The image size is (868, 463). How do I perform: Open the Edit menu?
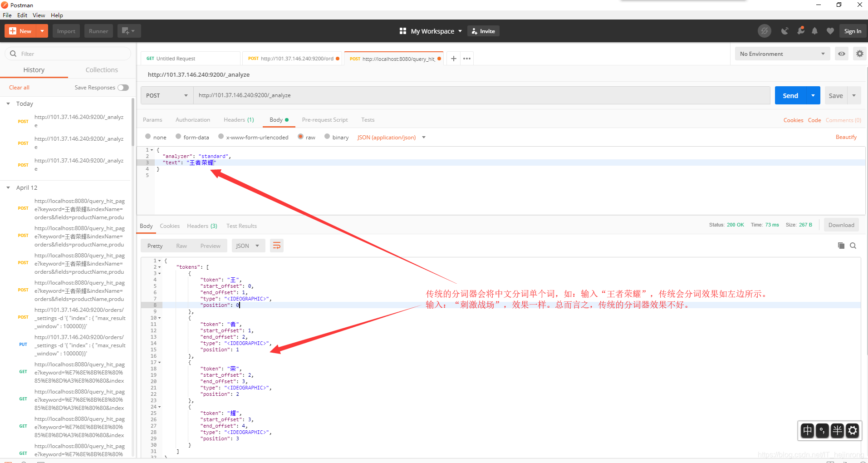[22, 15]
